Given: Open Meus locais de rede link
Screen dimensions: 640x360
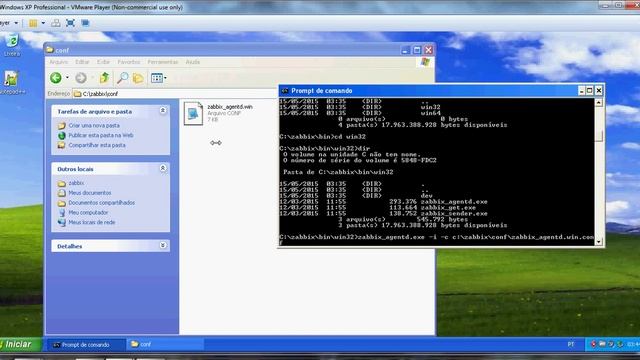Looking at the screenshot, I should [x=92, y=222].
